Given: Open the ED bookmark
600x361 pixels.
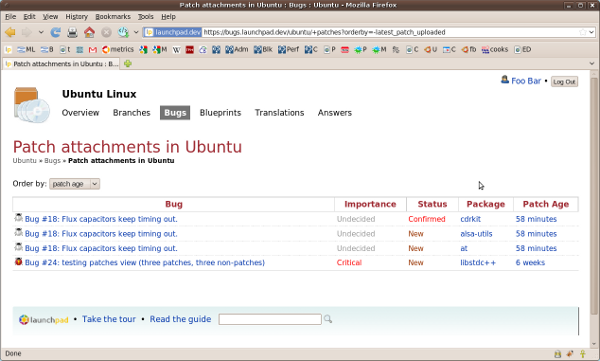Looking at the screenshot, I should click(523, 49).
